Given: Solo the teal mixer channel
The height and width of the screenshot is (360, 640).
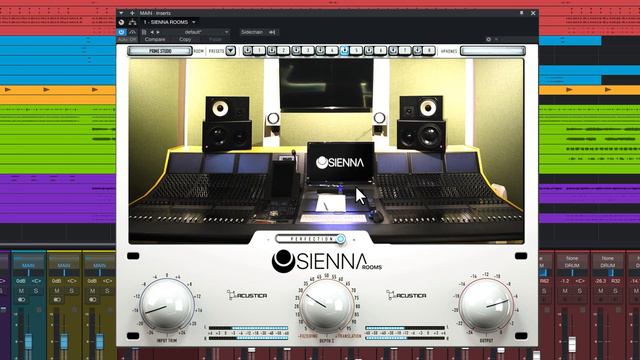Looking at the screenshot, I should [x=36, y=291].
